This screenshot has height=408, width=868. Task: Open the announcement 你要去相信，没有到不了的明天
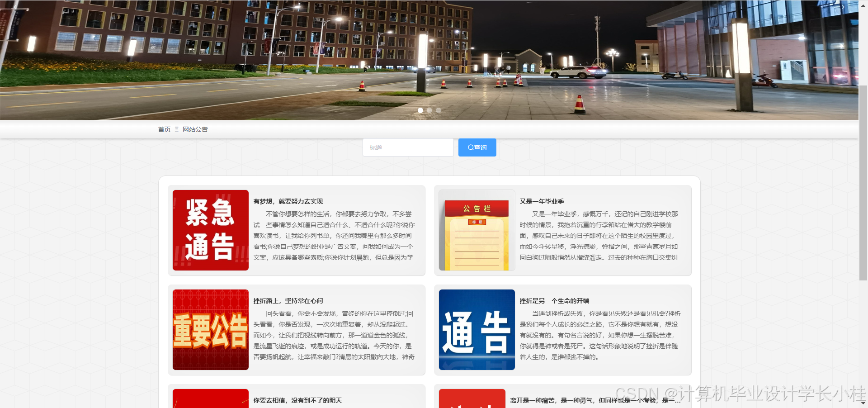(x=297, y=400)
